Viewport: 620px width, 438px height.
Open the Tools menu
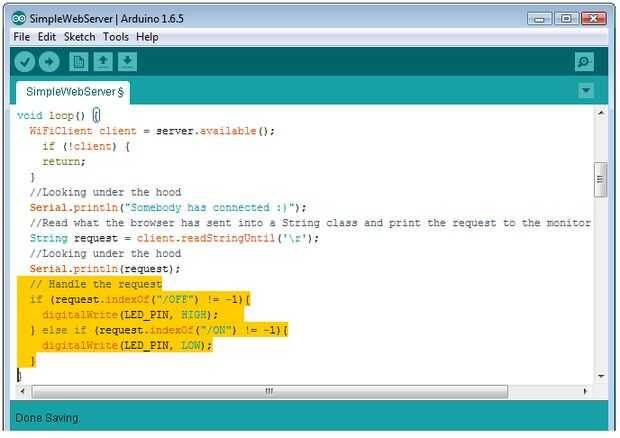[115, 37]
